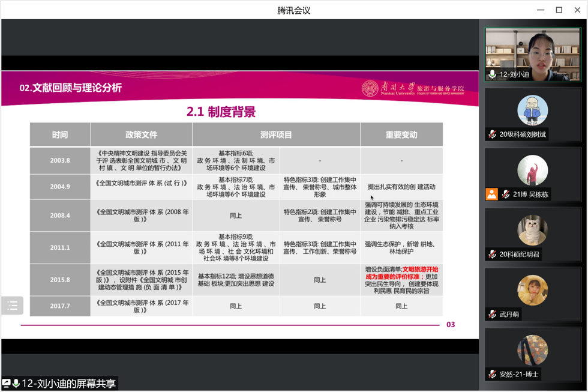Click 武丹萌's profile avatar
The image size is (588, 392).
(x=533, y=290)
